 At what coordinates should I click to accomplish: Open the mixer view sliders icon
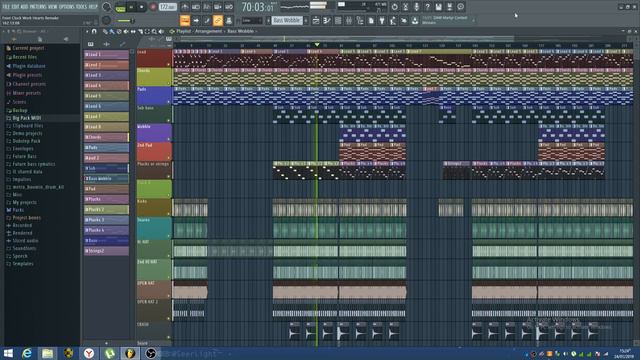349,20
